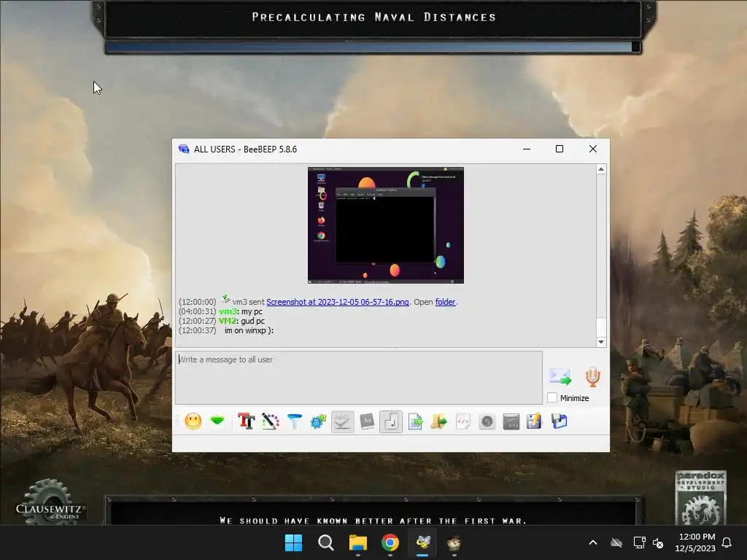
Task: Switch to Google Chrome in taskbar
Action: (x=390, y=542)
